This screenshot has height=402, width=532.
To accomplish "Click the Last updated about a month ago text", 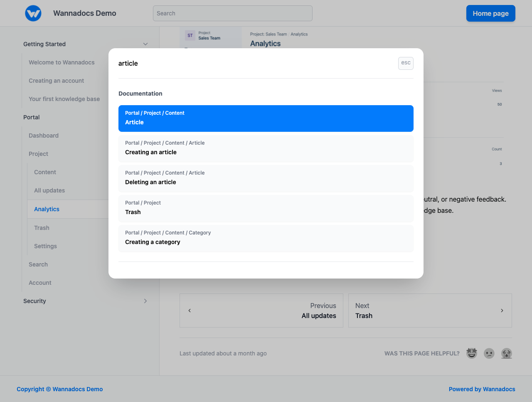I will coord(223,353).
